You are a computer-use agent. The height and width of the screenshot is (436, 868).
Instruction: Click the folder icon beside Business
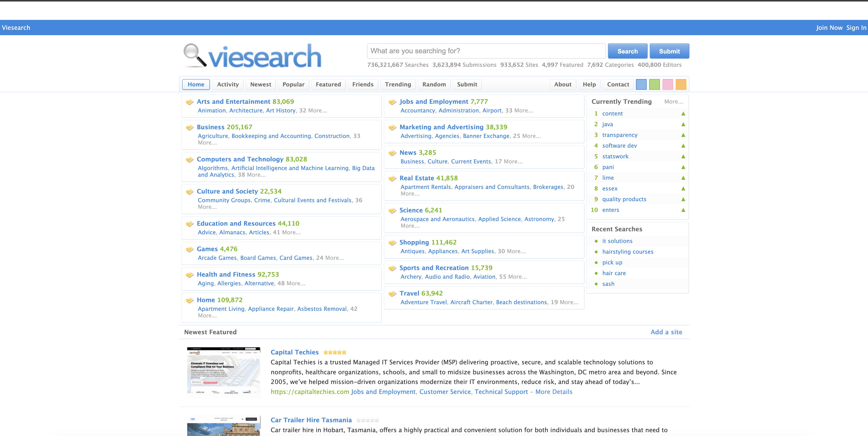tap(190, 127)
